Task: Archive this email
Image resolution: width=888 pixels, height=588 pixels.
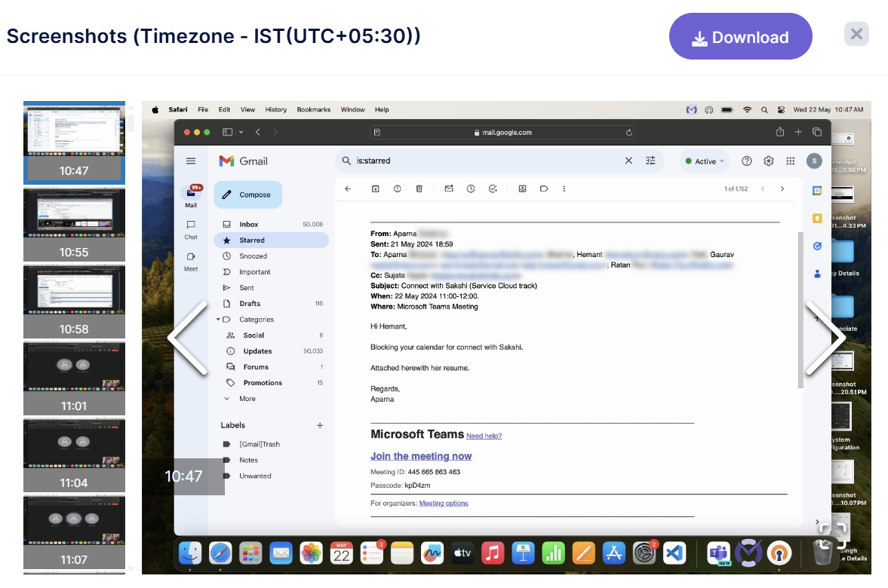Action: coord(376,189)
